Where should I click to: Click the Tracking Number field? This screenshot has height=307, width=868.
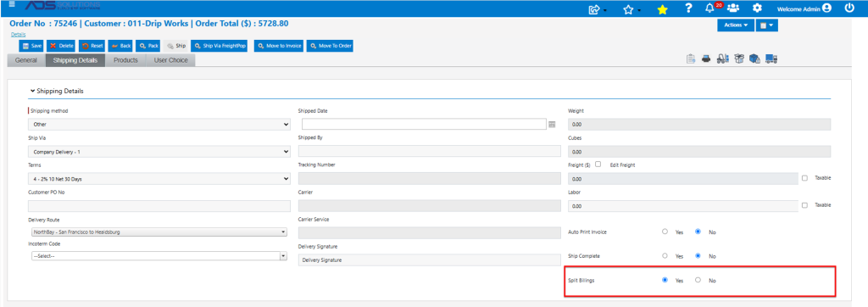tap(430, 178)
